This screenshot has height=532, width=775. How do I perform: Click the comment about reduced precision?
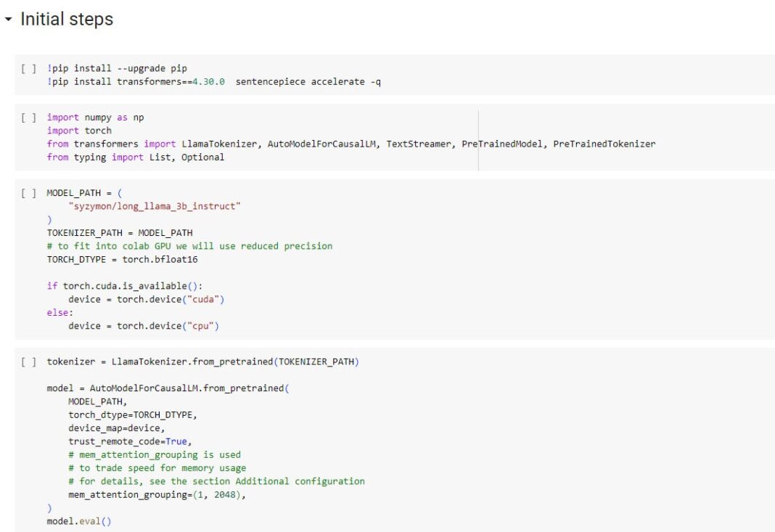tap(190, 246)
